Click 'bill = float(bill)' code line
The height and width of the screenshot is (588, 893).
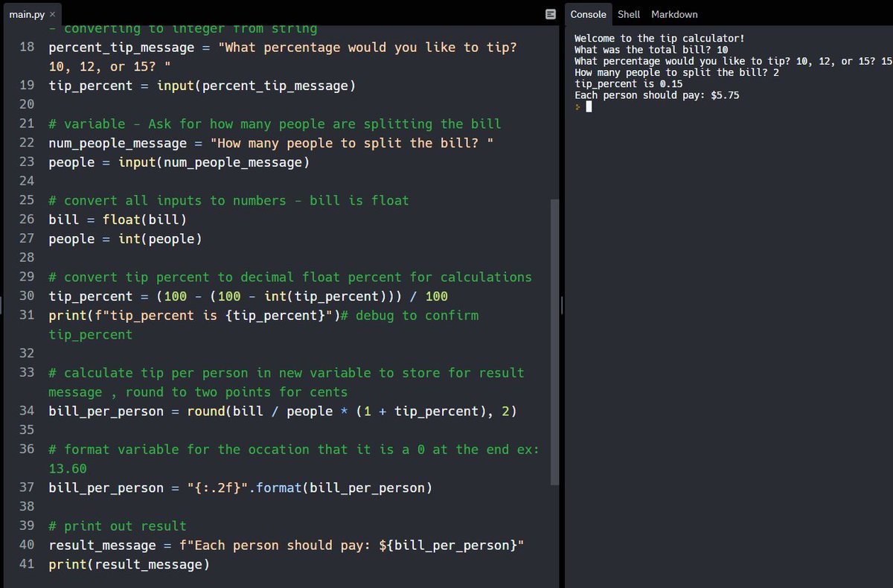118,220
